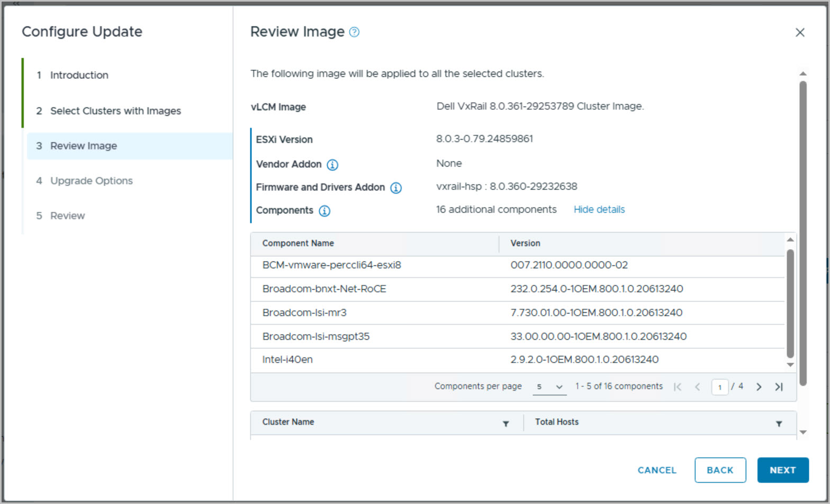The width and height of the screenshot is (830, 504).
Task: Filter by Cluster Name column icon
Action: tap(506, 424)
